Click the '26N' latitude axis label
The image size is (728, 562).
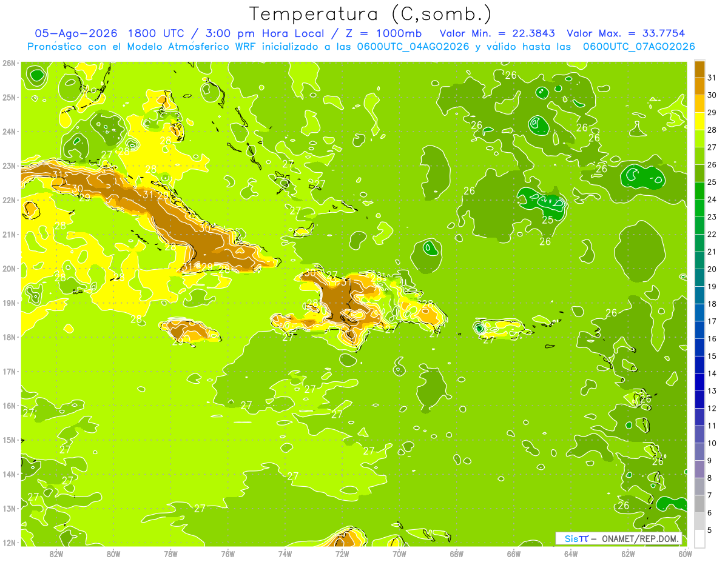coord(9,63)
